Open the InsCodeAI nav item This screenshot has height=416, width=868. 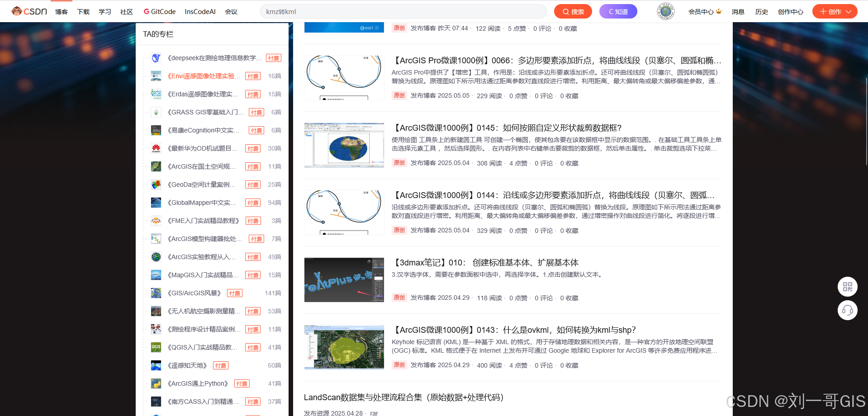point(200,12)
